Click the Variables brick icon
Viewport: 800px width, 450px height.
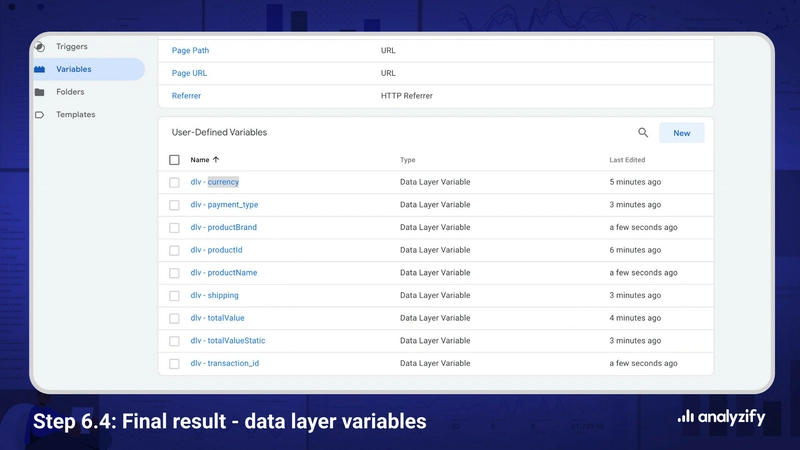[x=39, y=70]
